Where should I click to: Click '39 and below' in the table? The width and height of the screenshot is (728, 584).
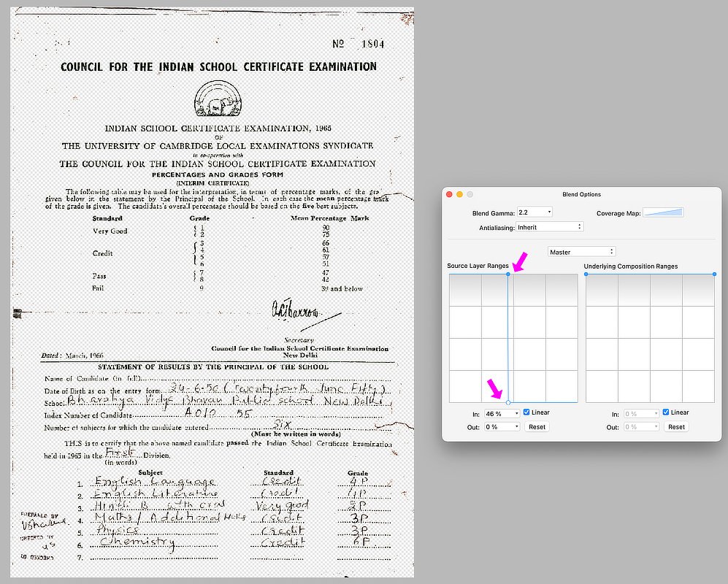tap(342, 288)
